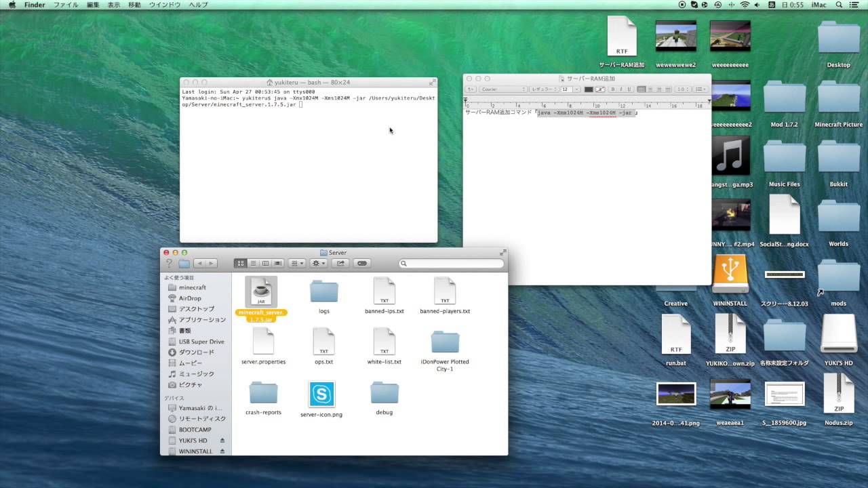The image size is (868, 488).
Task: Open the ファイル menu
Action: (65, 5)
